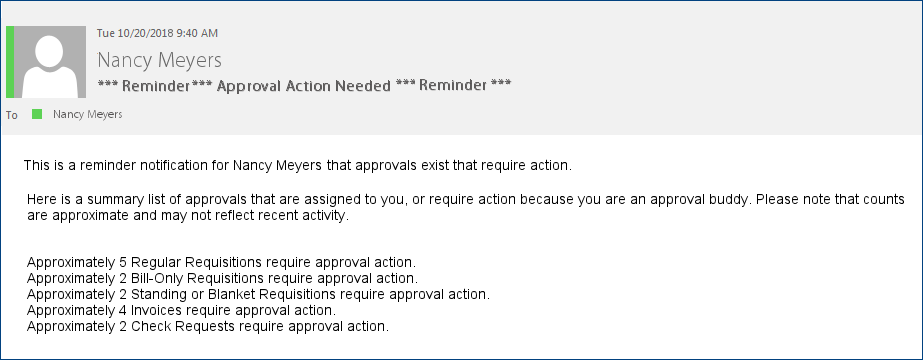Select recipient Nancy Meyers in the To line

88,114
